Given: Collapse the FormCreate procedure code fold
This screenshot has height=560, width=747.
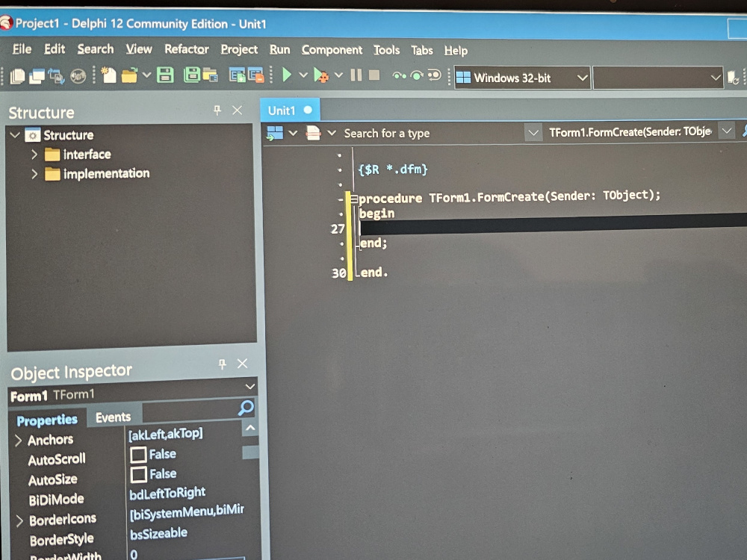Looking at the screenshot, I should tap(354, 199).
